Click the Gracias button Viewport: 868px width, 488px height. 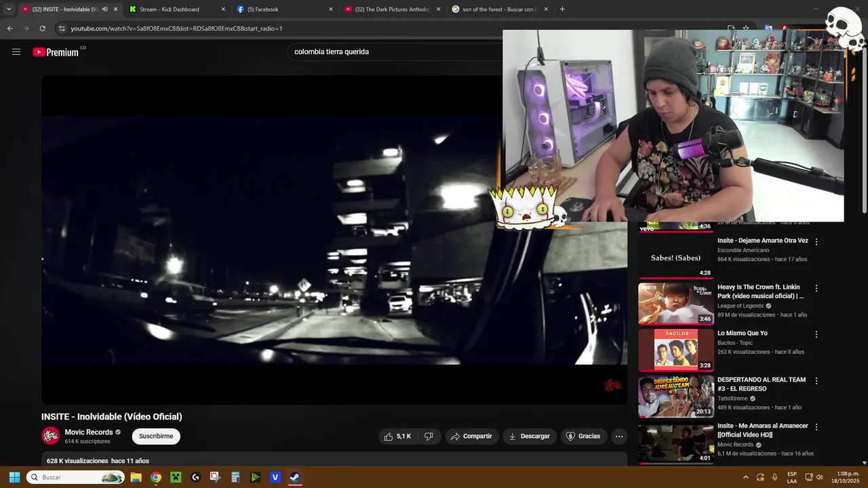(584, 436)
